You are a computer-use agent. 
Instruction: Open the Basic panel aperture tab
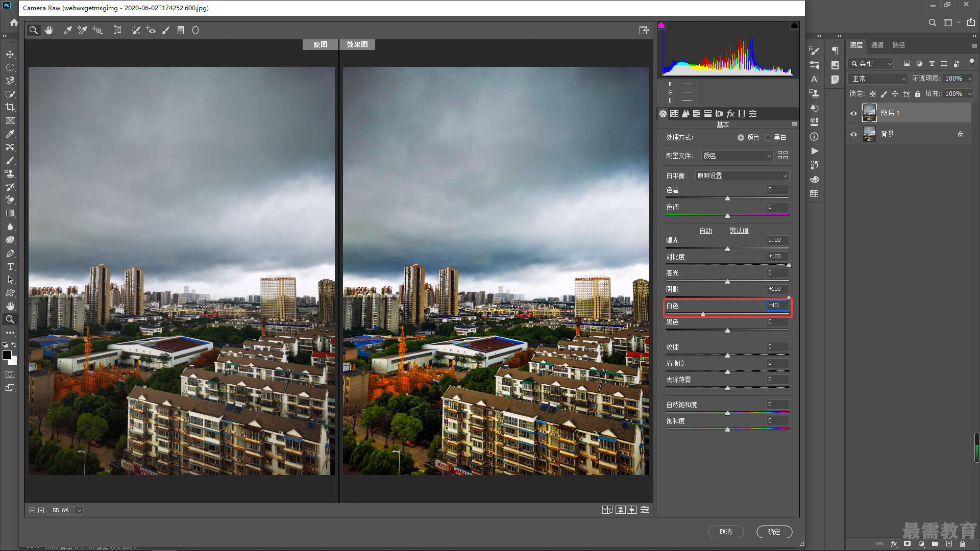[663, 114]
